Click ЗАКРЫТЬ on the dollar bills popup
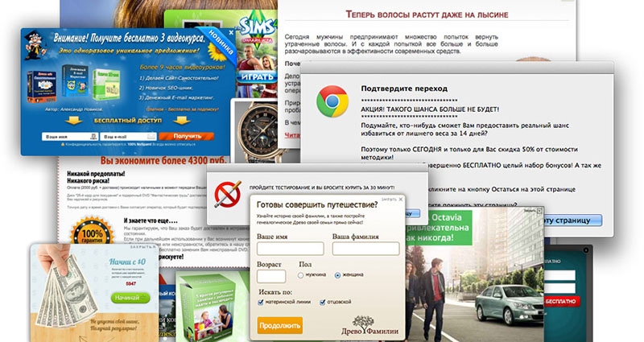 pyautogui.click(x=143, y=247)
